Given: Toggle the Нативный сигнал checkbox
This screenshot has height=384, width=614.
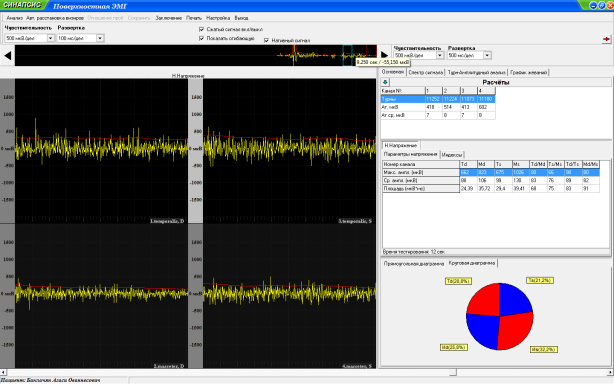Looking at the screenshot, I should pos(266,40).
